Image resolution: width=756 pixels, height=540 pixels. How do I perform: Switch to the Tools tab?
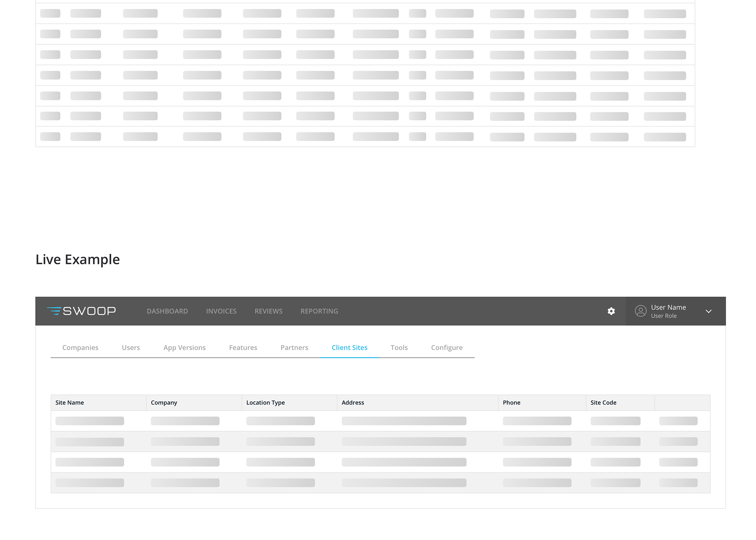[x=399, y=347]
